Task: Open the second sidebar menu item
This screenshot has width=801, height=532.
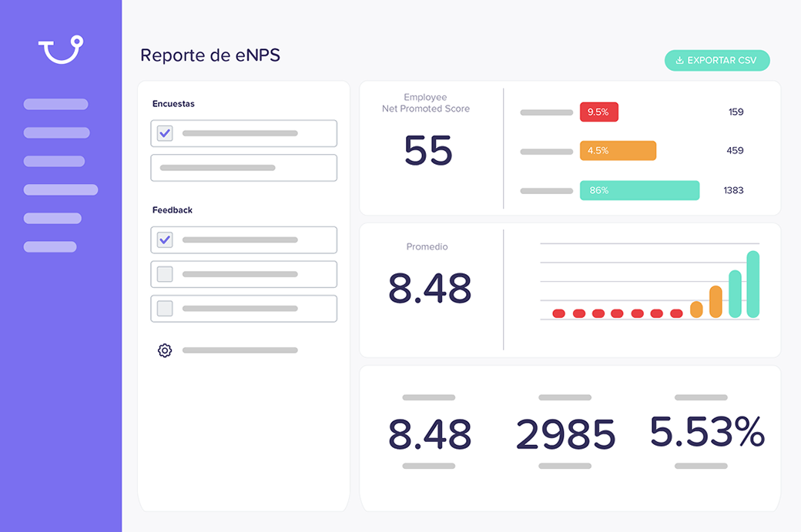Action: 56,132
